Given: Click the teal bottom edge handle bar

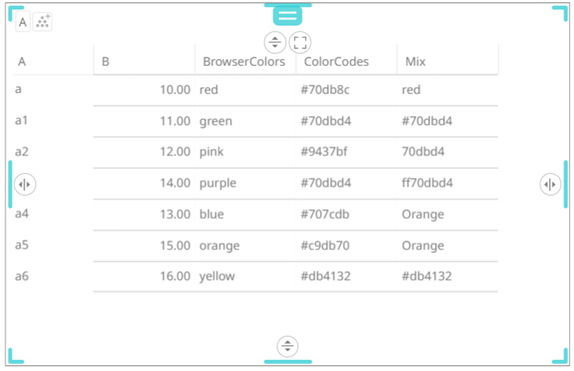Looking at the screenshot, I should pos(288,362).
